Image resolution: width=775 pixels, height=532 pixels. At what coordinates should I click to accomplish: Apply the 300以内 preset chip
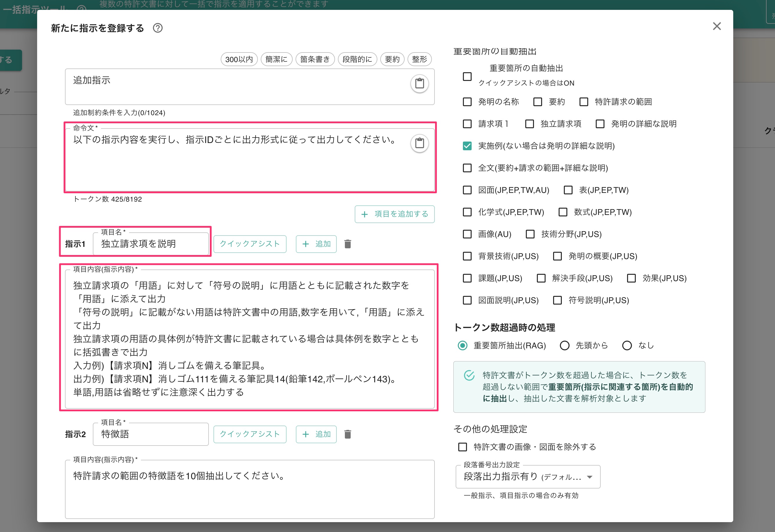click(239, 59)
